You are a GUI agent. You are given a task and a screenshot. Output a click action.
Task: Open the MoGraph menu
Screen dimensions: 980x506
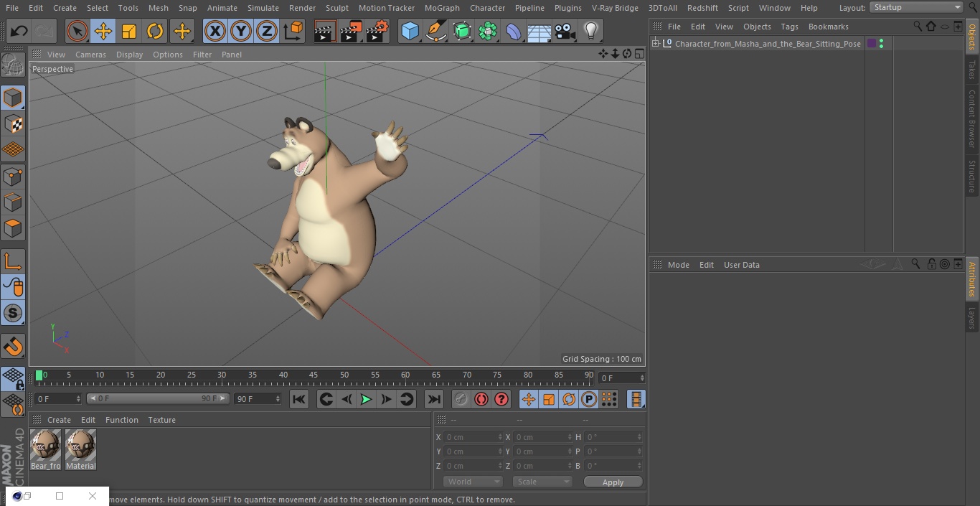tap(442, 8)
